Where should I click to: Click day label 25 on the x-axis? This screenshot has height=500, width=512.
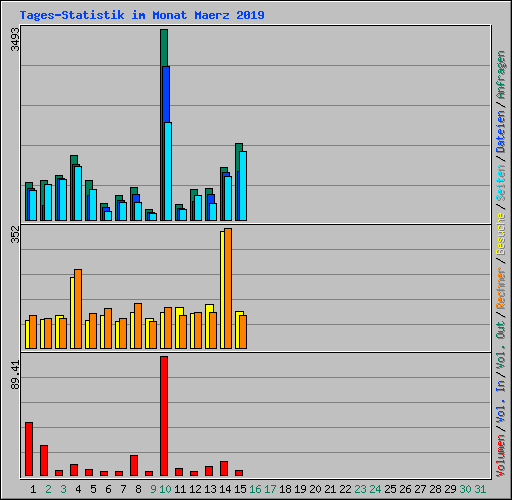click(390, 489)
